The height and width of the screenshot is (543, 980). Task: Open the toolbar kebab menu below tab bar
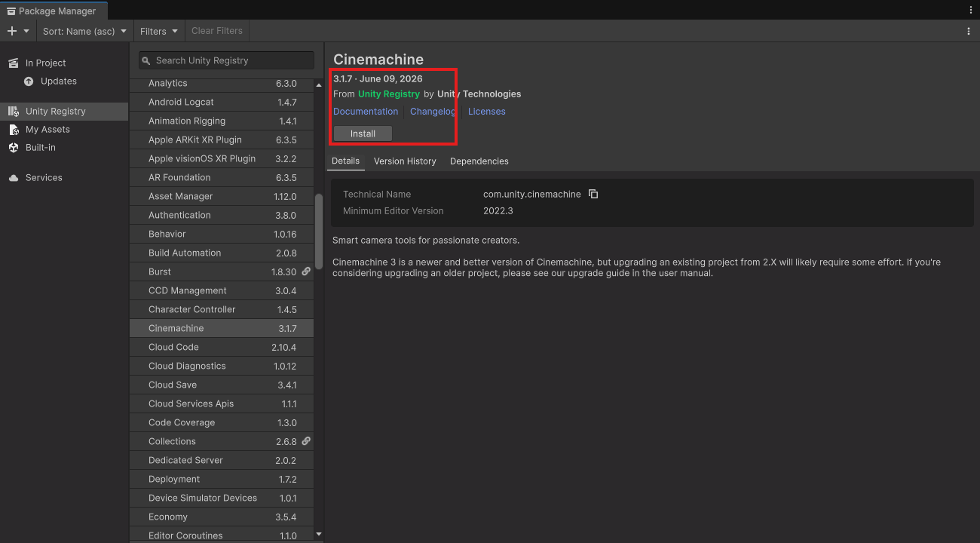(969, 31)
